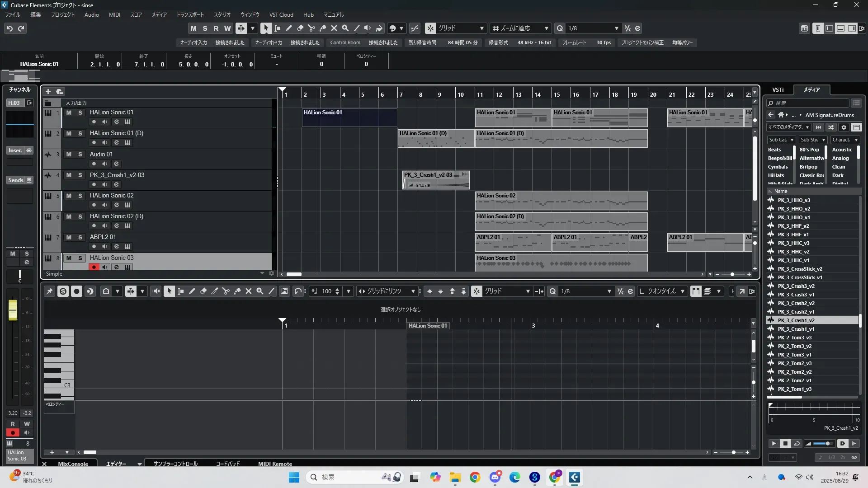Solo the ABPL2 01 track

(x=80, y=237)
